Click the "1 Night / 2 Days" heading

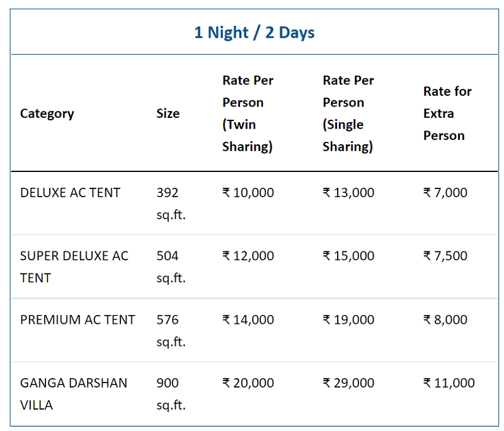(254, 33)
